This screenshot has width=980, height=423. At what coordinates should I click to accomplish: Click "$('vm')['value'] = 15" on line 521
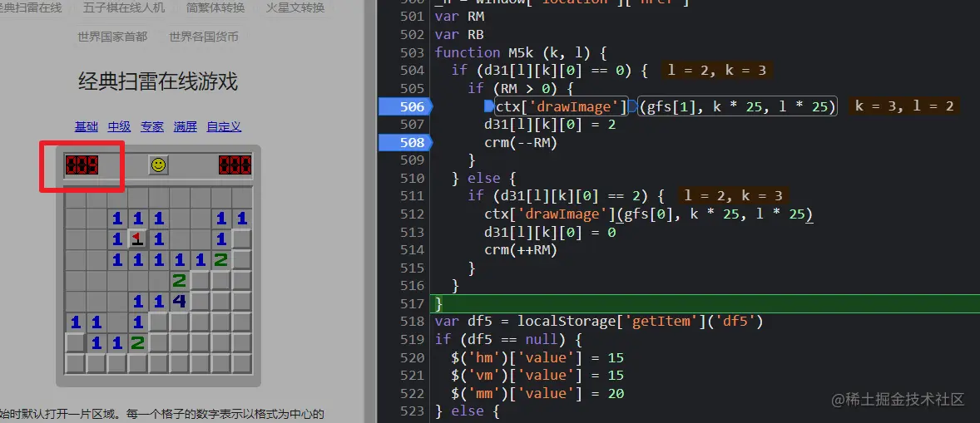pyautogui.click(x=537, y=376)
